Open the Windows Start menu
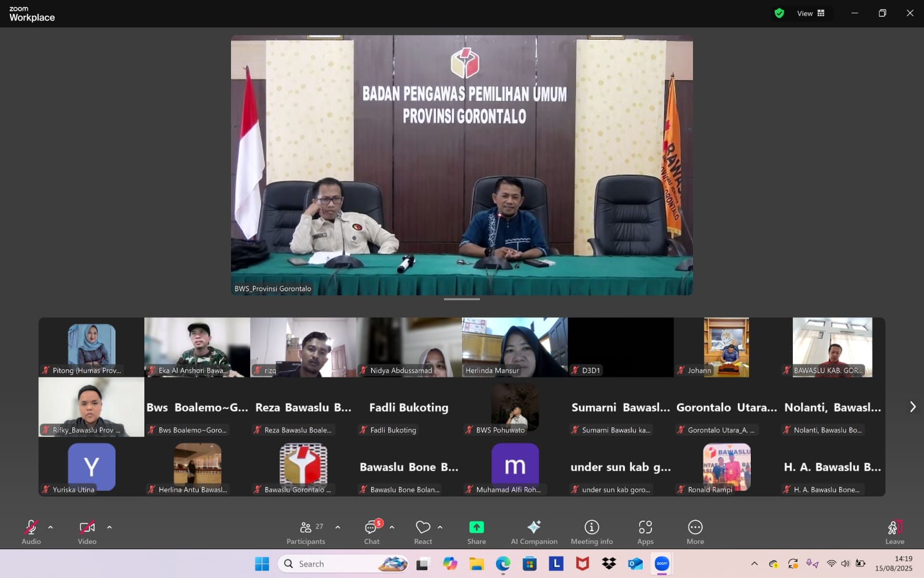The image size is (924, 578). click(263, 564)
